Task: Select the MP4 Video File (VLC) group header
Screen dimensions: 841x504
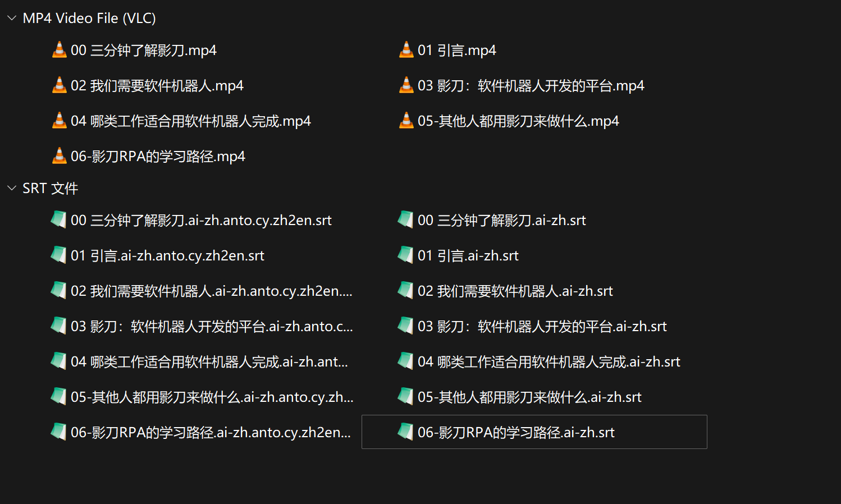Action: click(x=89, y=18)
